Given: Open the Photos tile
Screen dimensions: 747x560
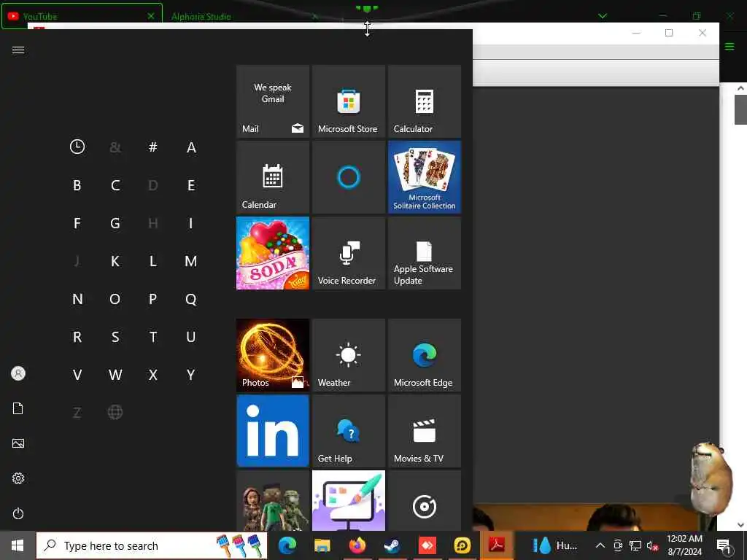Looking at the screenshot, I should pyautogui.click(x=273, y=355).
